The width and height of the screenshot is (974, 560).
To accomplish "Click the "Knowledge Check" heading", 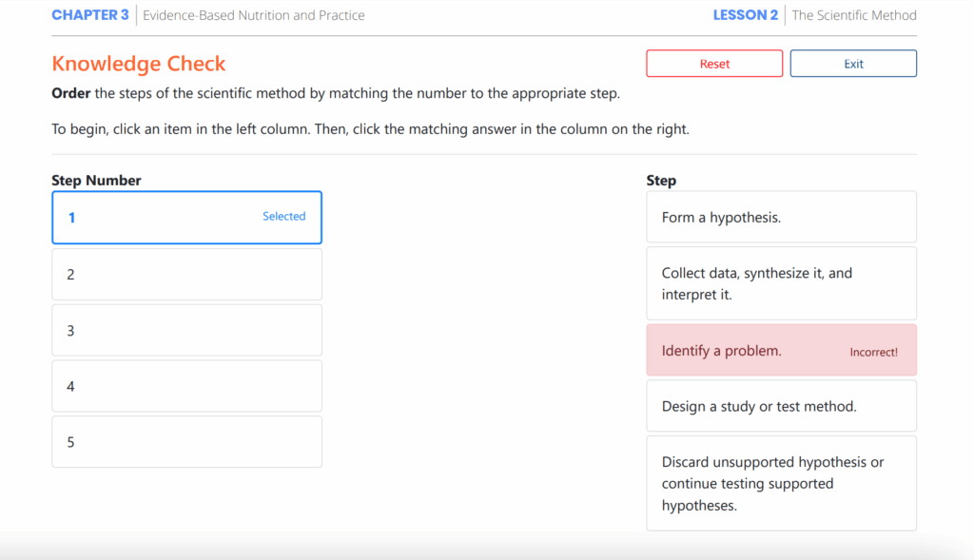I will 139,64.
